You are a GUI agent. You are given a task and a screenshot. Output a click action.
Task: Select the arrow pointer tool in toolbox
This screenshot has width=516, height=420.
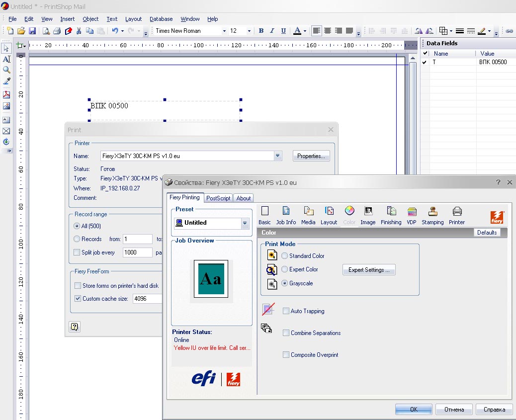tap(6, 48)
